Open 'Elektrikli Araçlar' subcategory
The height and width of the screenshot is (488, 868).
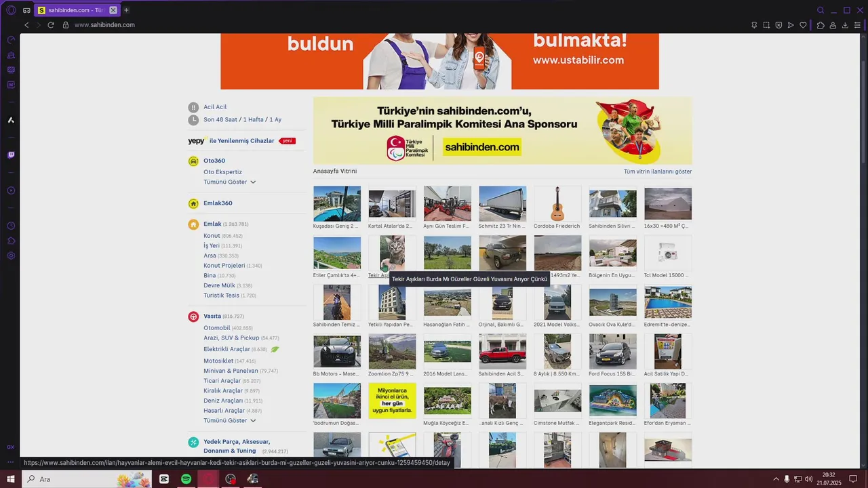pyautogui.click(x=226, y=349)
